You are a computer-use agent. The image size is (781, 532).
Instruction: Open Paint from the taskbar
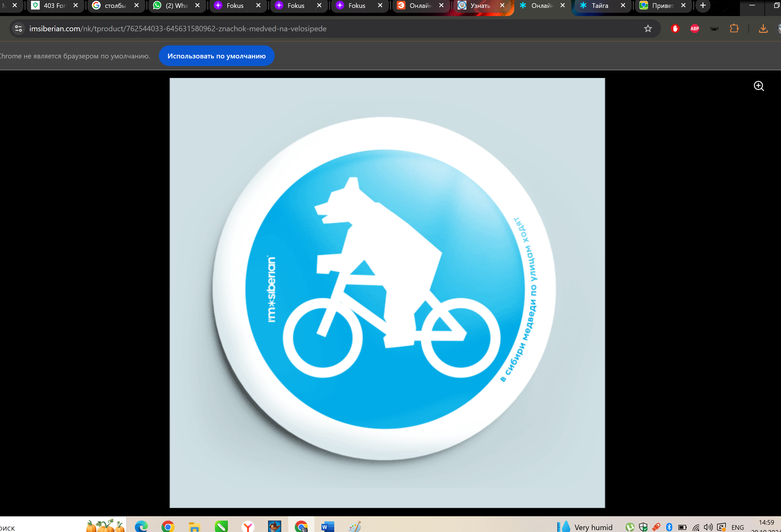(x=354, y=526)
